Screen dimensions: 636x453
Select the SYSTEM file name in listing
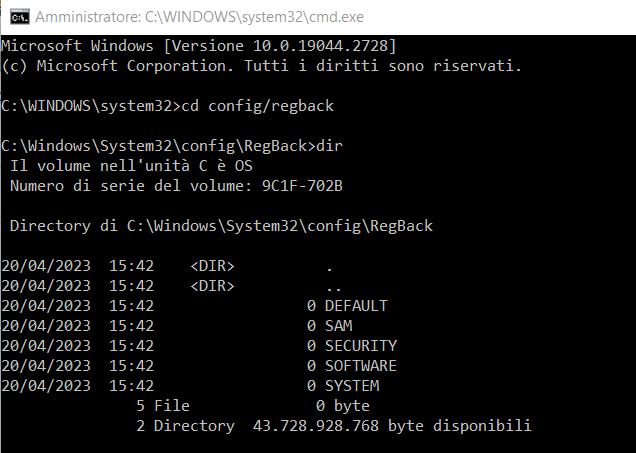click(352, 386)
